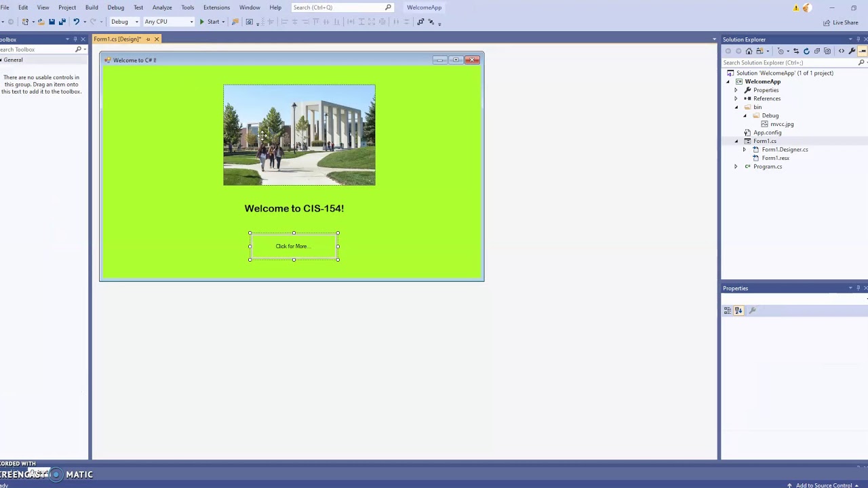Image resolution: width=868 pixels, height=488 pixels.
Task: Undo the last action via toolbar icon
Action: click(76, 22)
